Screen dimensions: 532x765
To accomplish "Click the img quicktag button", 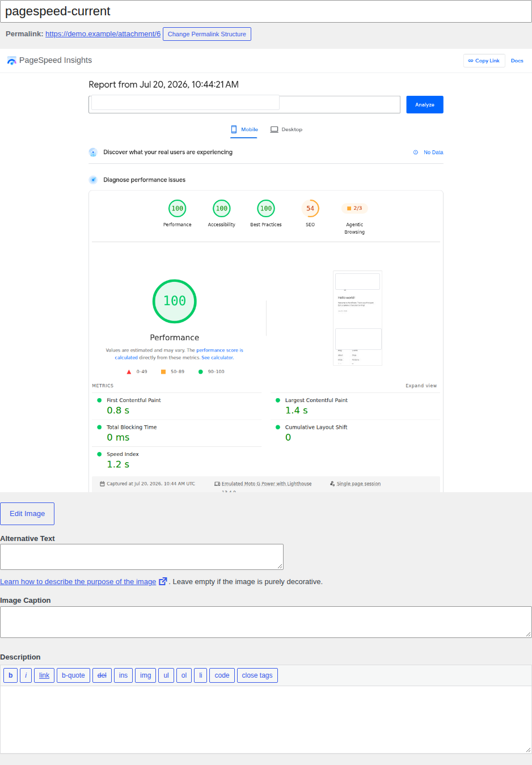I will click(x=146, y=675).
